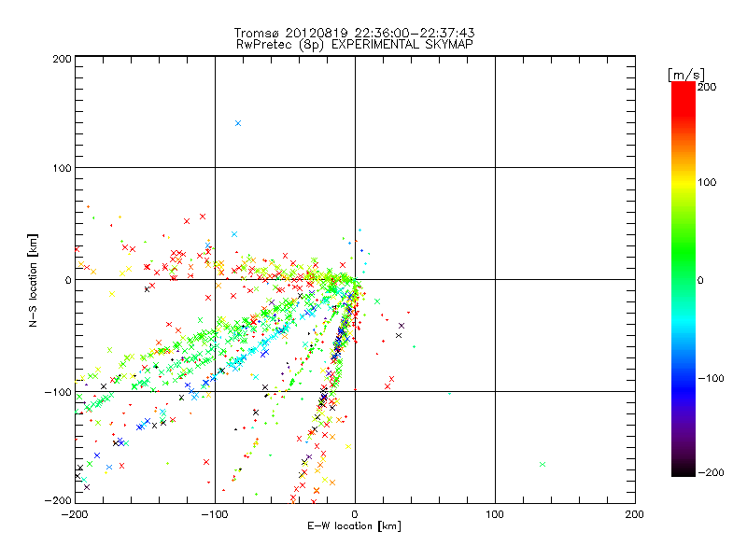This screenshot has width=747, height=560.
Task: Click the 'E-W location [km]' axis label
Action: (x=354, y=525)
